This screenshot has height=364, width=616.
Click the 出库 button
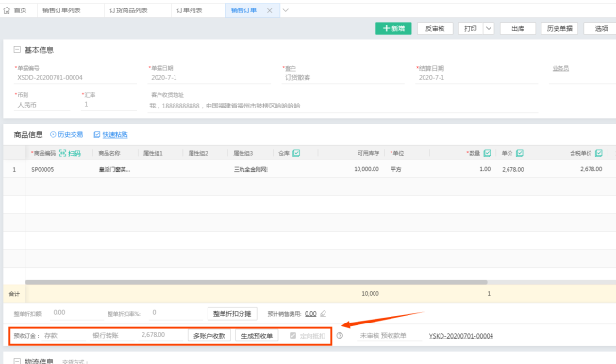[518, 28]
